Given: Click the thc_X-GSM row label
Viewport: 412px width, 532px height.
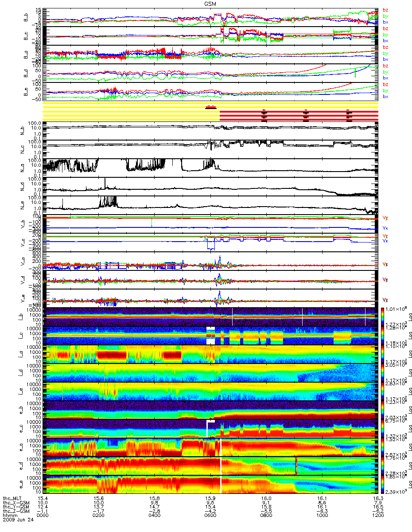Looking at the screenshot, I should click(x=17, y=502).
